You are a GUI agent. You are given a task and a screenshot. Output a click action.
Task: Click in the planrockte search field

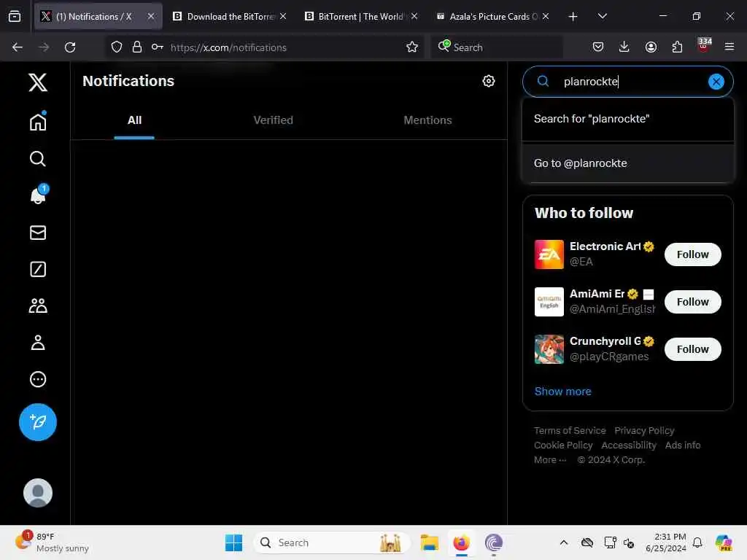(x=629, y=82)
